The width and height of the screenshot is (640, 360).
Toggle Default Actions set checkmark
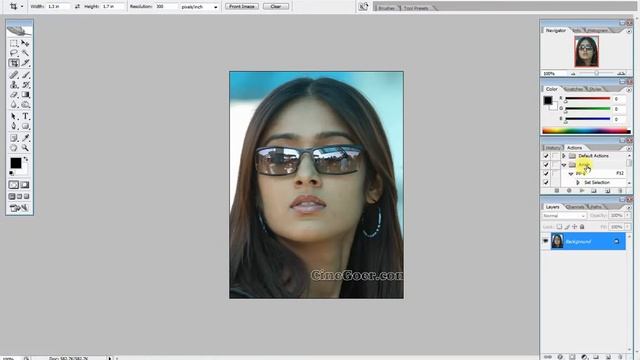click(x=546, y=156)
